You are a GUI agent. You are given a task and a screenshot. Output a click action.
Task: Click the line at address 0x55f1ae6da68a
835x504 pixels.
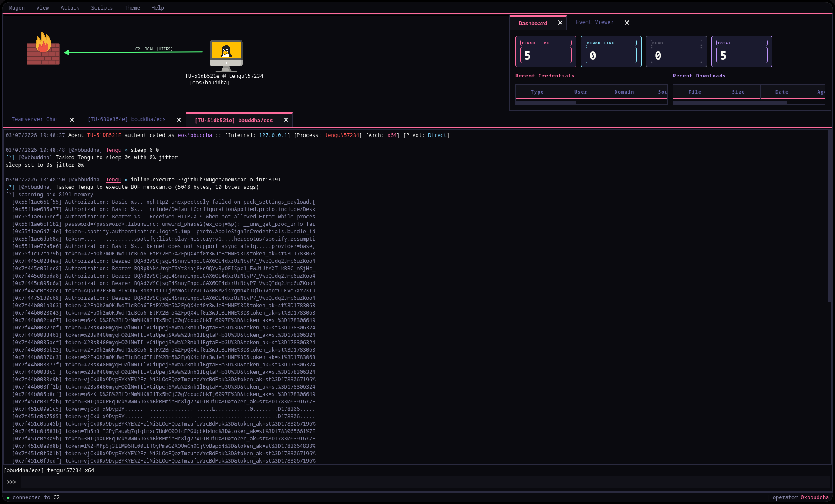(x=164, y=239)
